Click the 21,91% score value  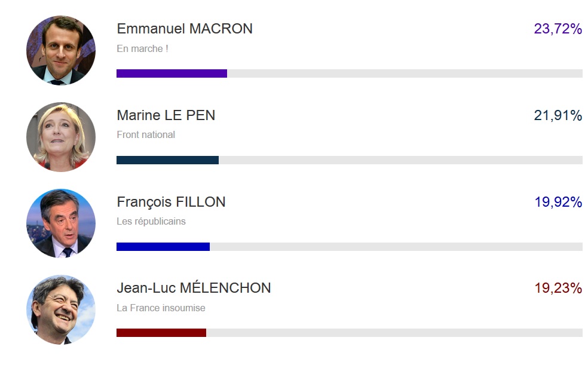pos(558,115)
